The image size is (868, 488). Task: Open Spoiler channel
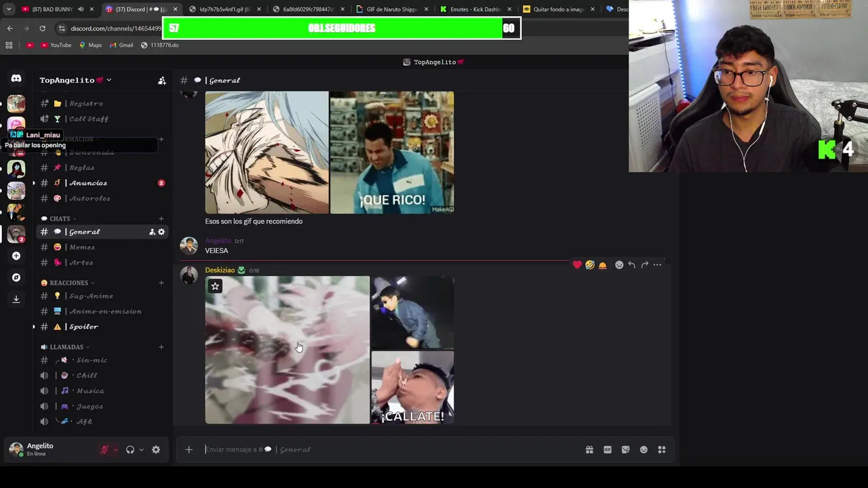coord(102,327)
